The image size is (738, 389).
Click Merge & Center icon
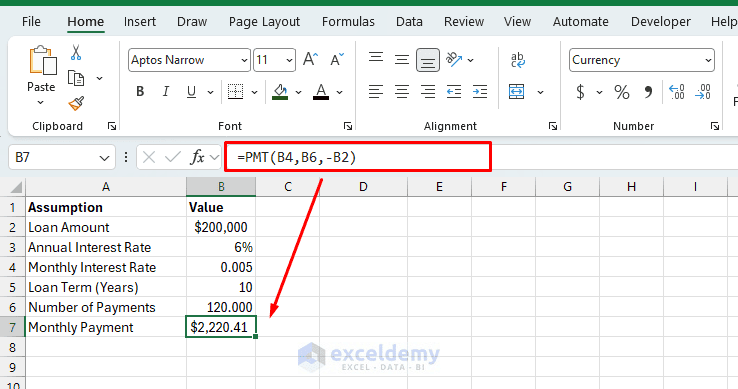[x=516, y=91]
